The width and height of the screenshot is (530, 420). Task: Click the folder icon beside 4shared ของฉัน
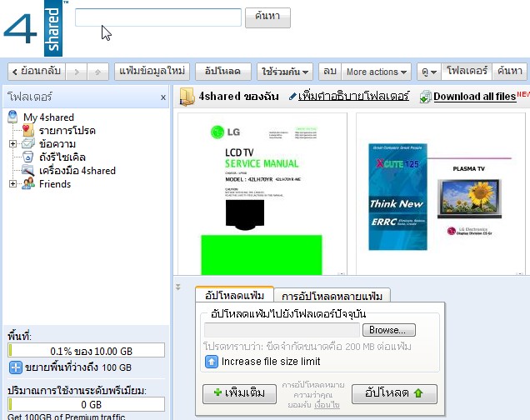click(187, 97)
